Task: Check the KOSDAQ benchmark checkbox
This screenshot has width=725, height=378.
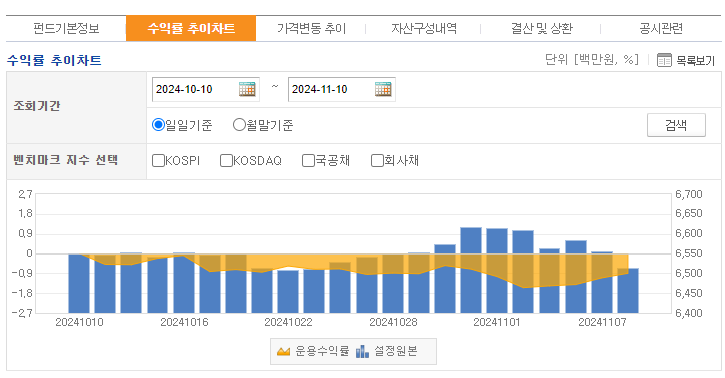Action: coord(226,160)
